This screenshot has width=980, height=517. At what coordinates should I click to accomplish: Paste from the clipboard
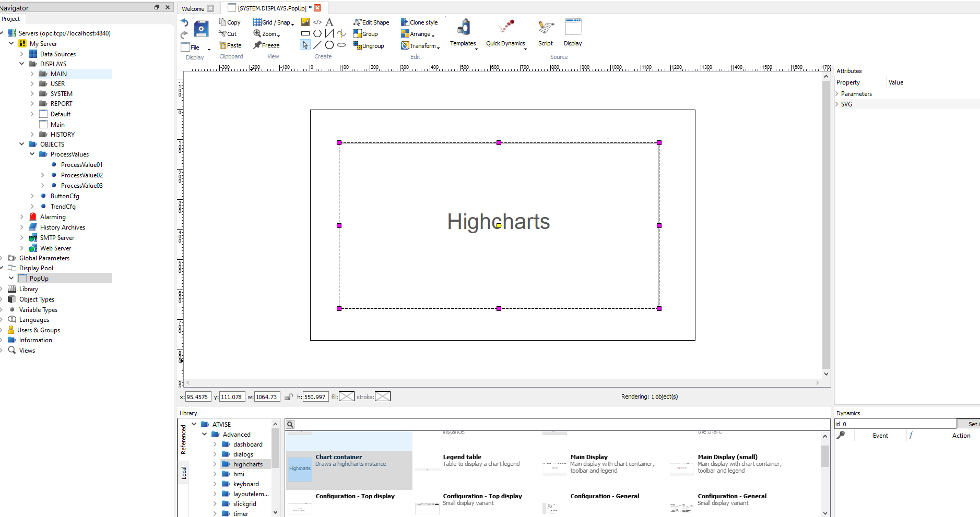point(230,45)
